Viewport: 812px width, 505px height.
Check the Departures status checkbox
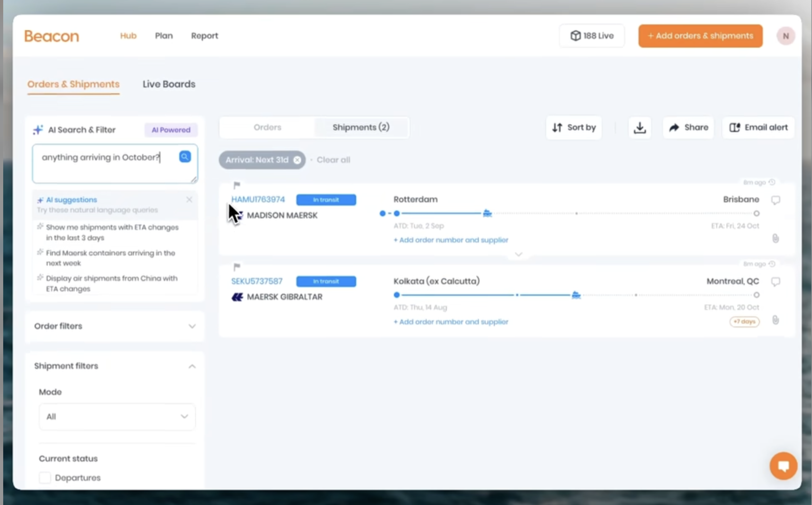tap(45, 478)
